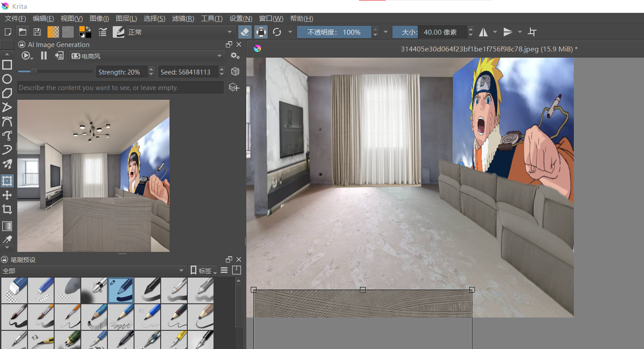644x349 pixels.
Task: Select the Transform tool in toolbox
Action: coord(7,181)
